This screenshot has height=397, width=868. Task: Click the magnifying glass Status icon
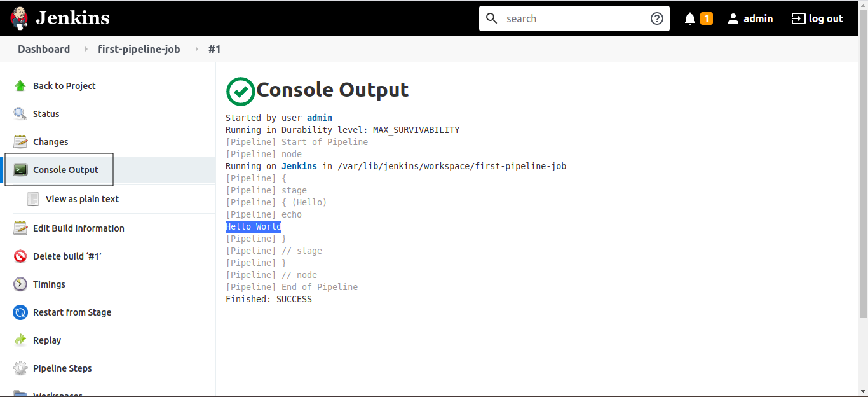[x=20, y=114]
